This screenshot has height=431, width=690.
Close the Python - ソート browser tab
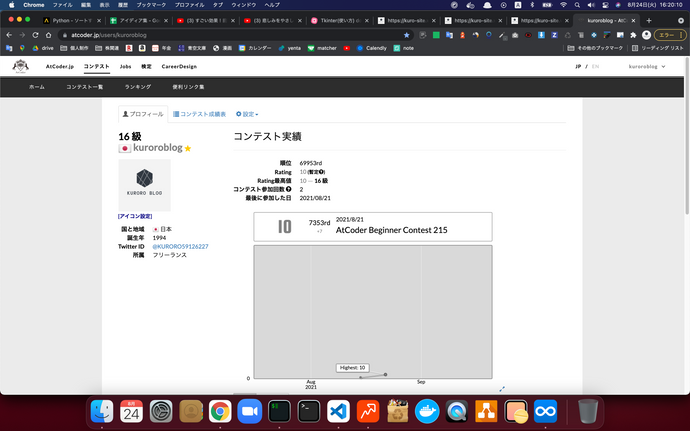99,20
